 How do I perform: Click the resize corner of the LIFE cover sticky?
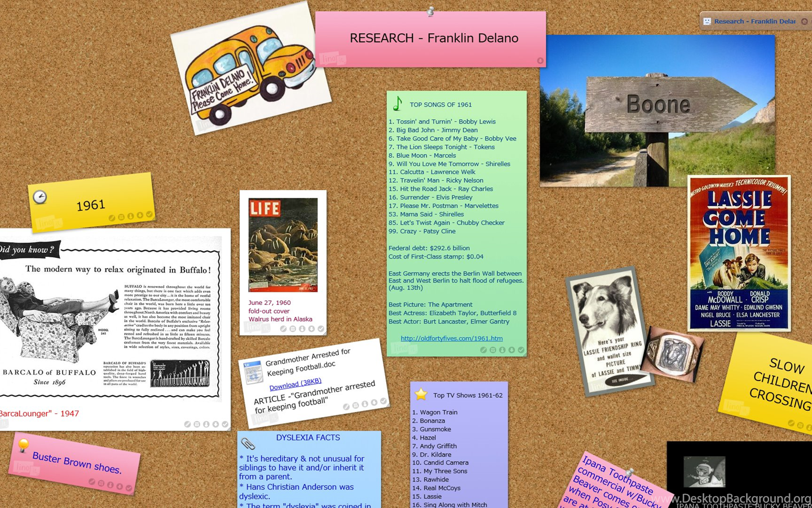pos(324,333)
